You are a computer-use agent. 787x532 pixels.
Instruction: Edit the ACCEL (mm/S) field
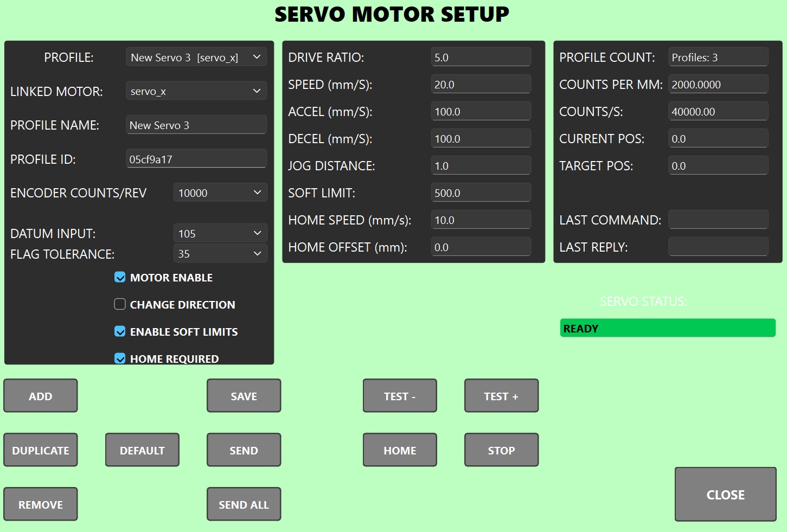tap(481, 111)
